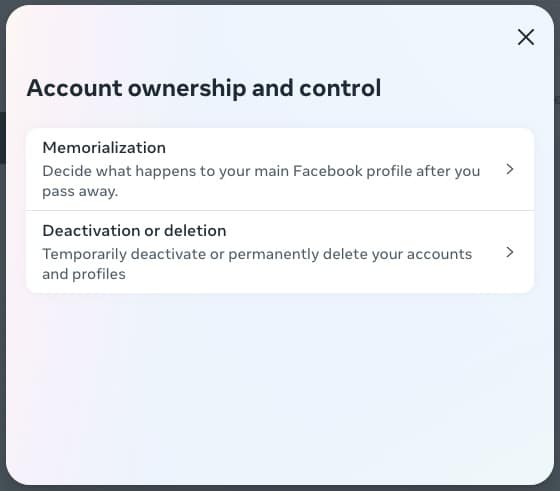Expand the Memorialization row's right chevron
Image resolution: width=560 pixels, height=491 pixels.
tap(510, 169)
